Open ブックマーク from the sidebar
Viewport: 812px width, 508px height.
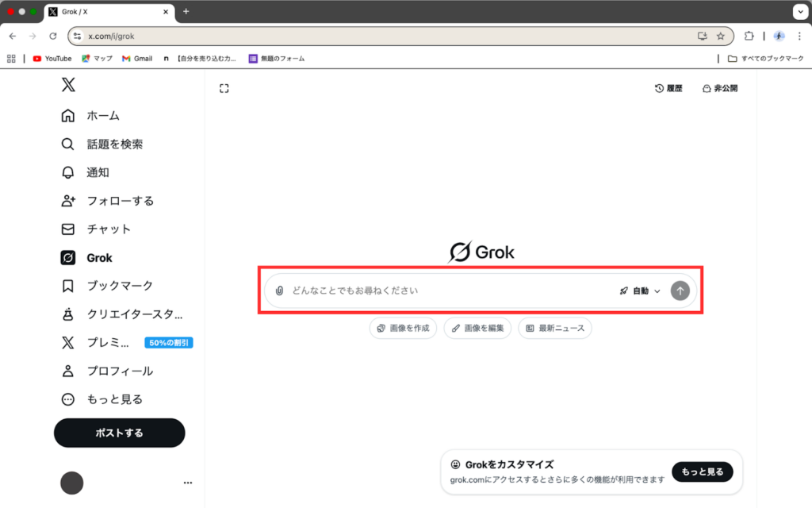click(x=67, y=286)
